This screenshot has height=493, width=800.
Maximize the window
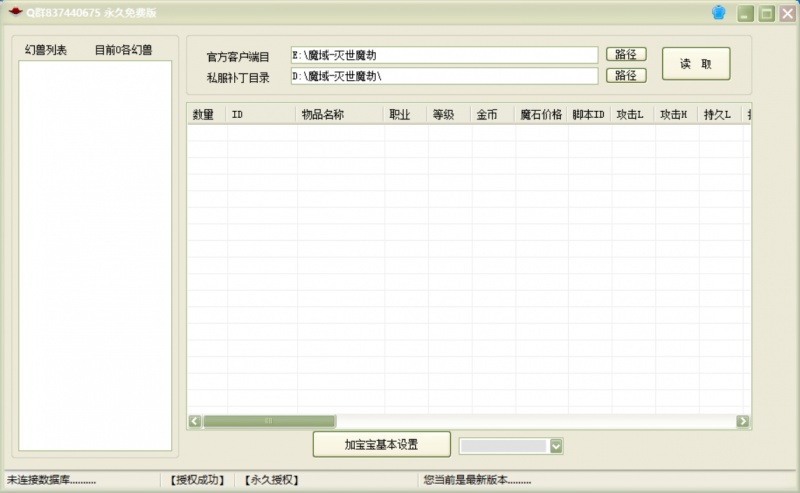click(767, 13)
